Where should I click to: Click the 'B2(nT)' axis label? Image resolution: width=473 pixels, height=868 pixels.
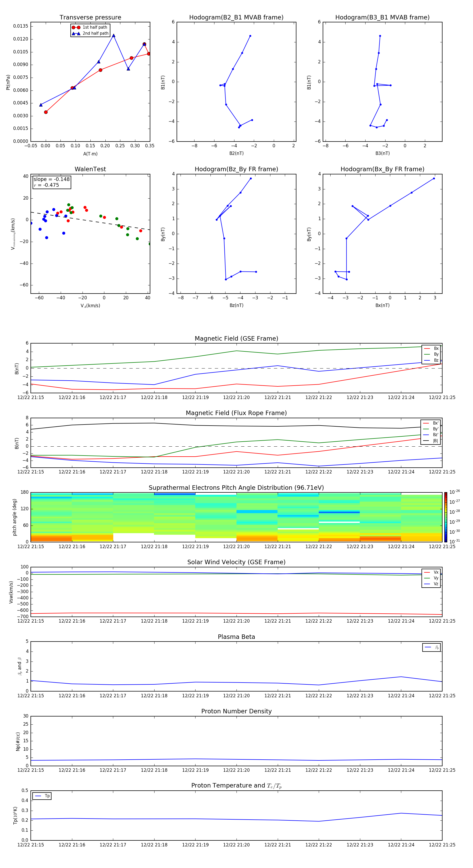coord(236,153)
